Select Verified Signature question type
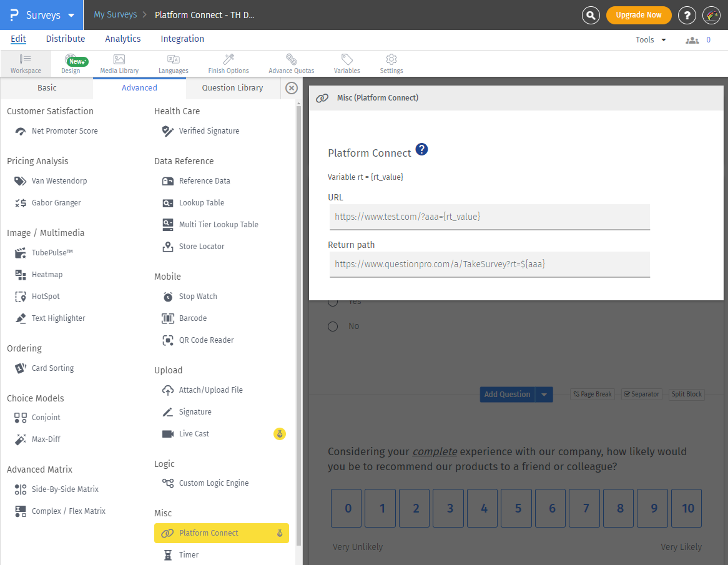The height and width of the screenshot is (565, 728). coord(200,131)
